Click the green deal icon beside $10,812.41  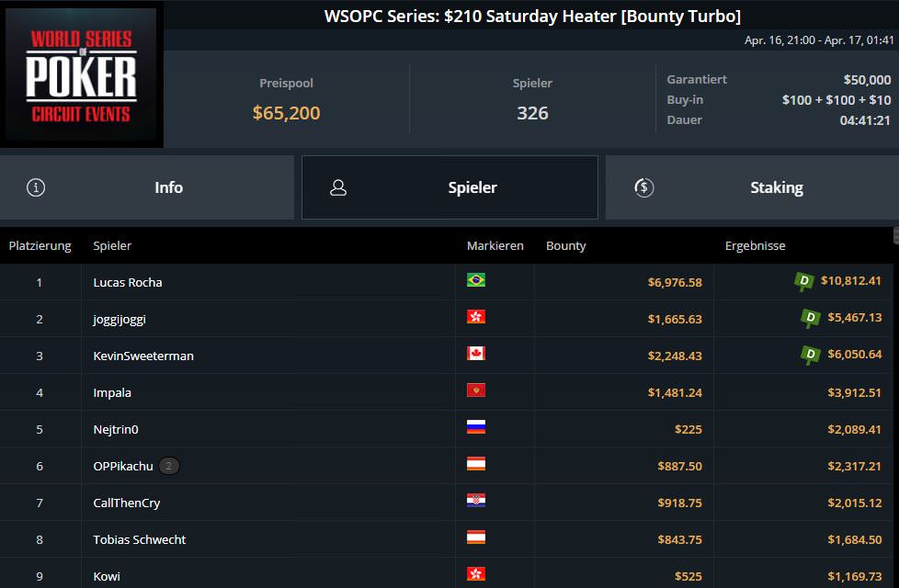(x=804, y=281)
